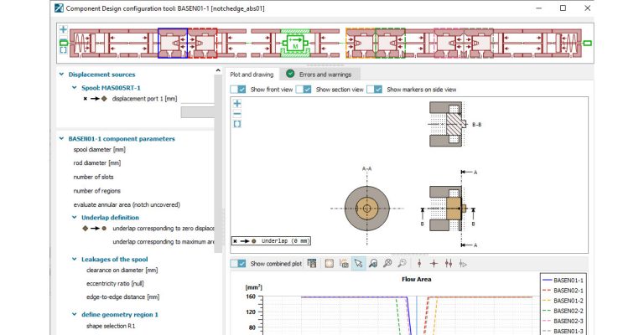
Task: Select the red dashed-outline component in sketch
Action: (202, 43)
